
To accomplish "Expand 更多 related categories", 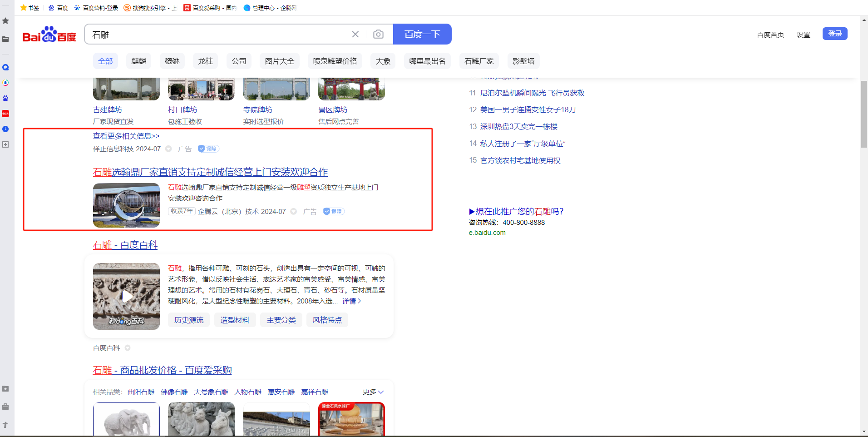I will 374,392.
